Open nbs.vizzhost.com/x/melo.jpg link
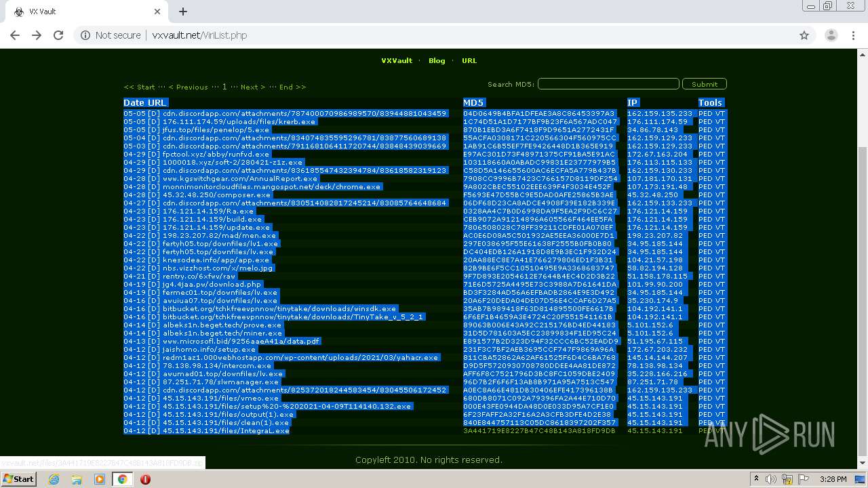The height and width of the screenshot is (488, 868). point(218,268)
